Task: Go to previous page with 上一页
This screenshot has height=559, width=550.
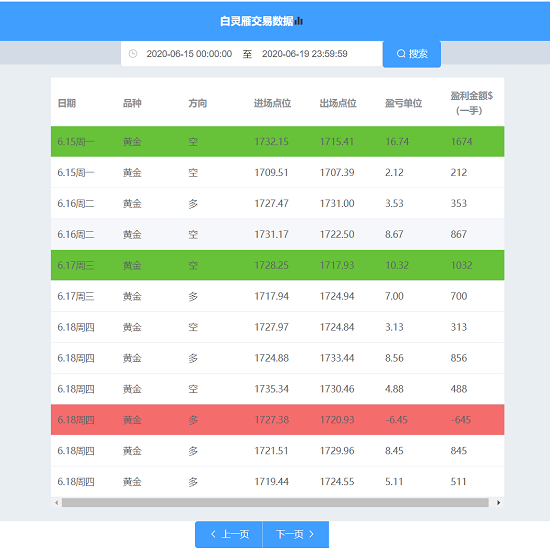Action: pos(229,534)
